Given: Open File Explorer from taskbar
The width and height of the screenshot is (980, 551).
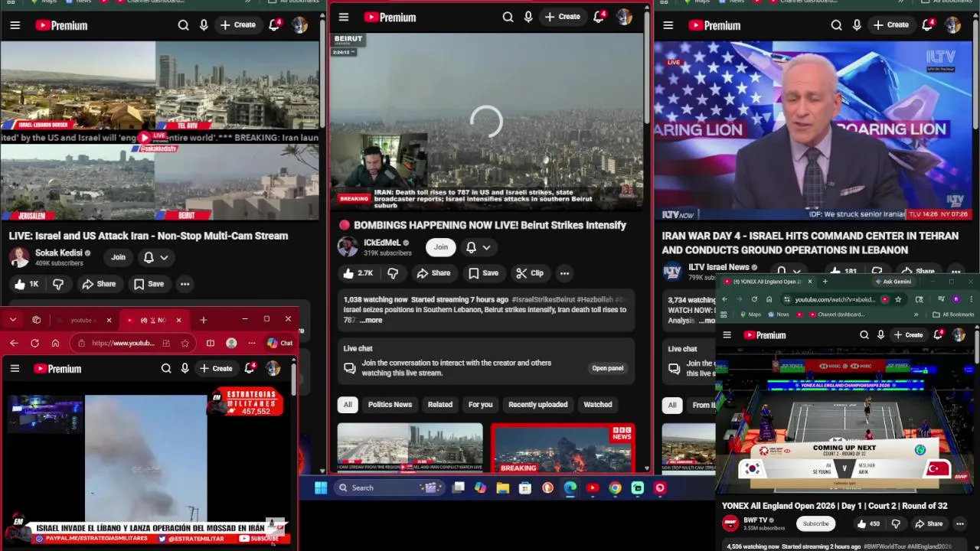Looking at the screenshot, I should pyautogui.click(x=502, y=487).
